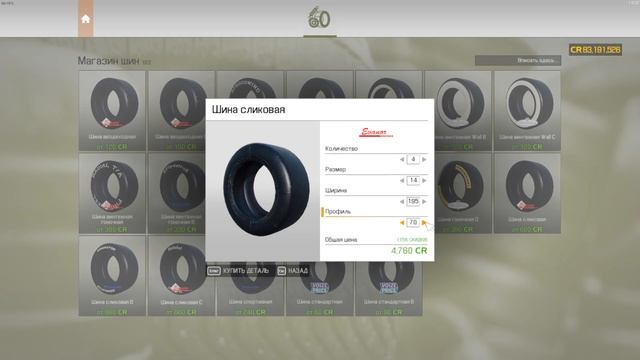
Task: Click the search field above the shop grid
Action: click(518, 60)
